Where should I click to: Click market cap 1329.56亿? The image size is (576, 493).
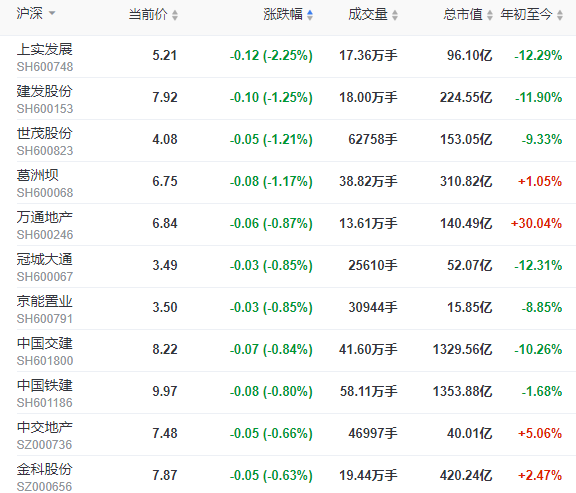pos(462,349)
